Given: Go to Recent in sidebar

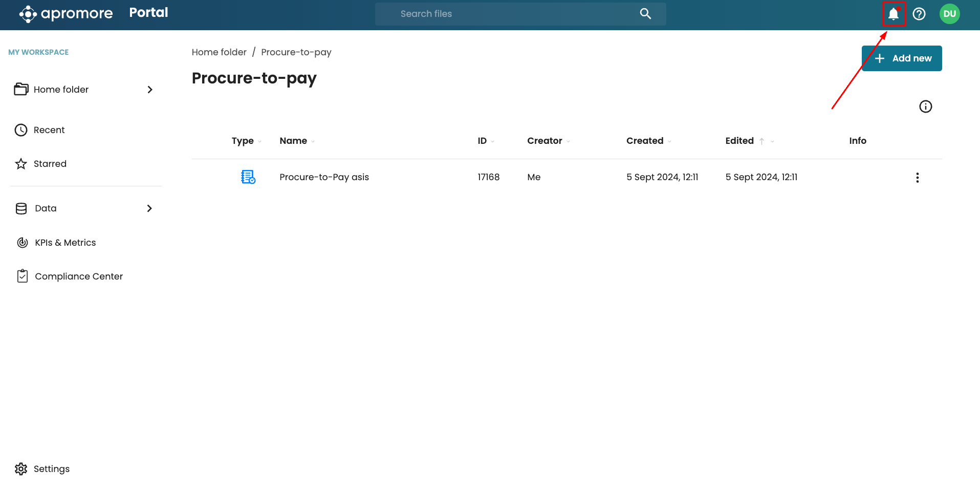Looking at the screenshot, I should click(49, 130).
